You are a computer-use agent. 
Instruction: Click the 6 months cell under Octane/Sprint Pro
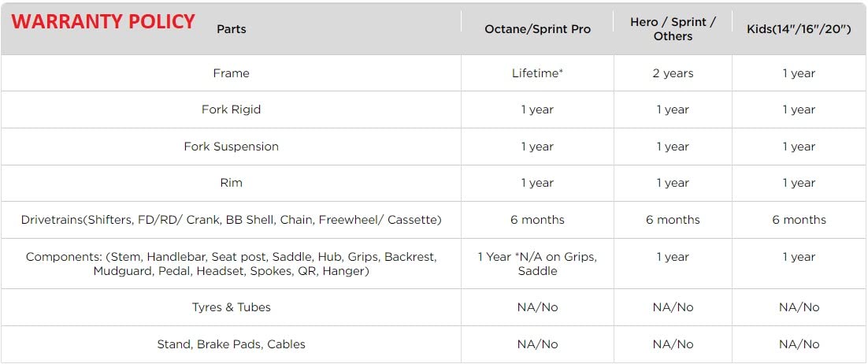tap(537, 220)
